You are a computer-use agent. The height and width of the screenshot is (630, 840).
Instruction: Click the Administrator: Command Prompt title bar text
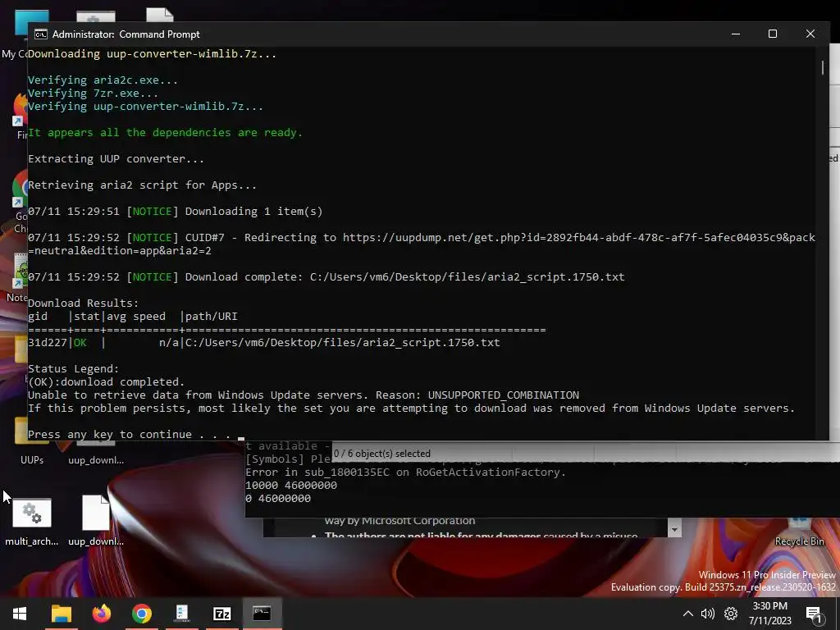coord(126,34)
